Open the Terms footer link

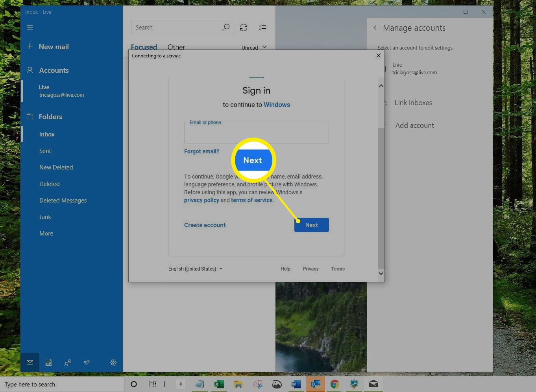click(338, 269)
